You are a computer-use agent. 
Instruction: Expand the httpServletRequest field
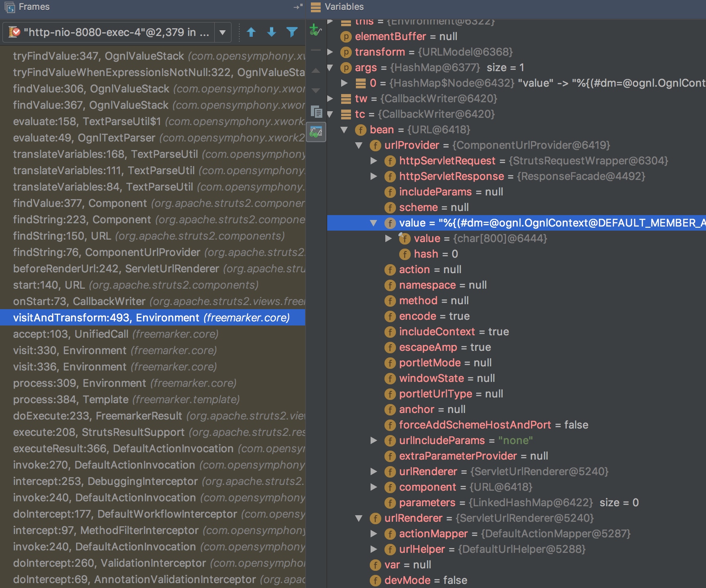373,161
